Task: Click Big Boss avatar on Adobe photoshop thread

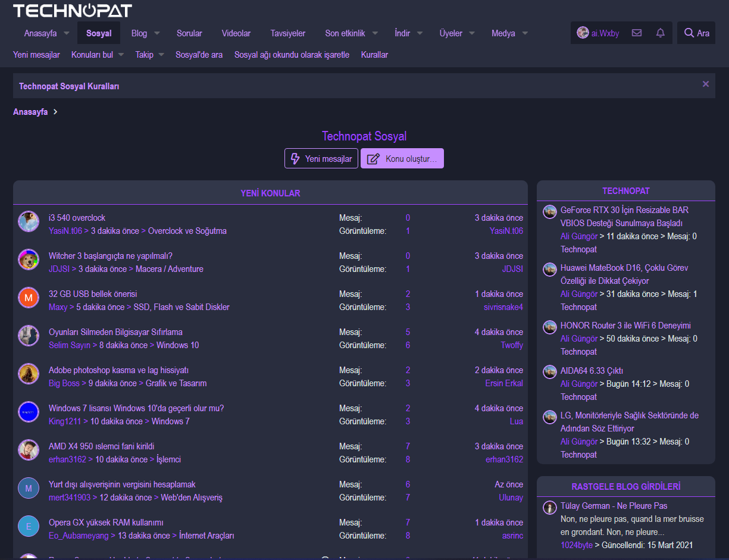Action: point(29,374)
